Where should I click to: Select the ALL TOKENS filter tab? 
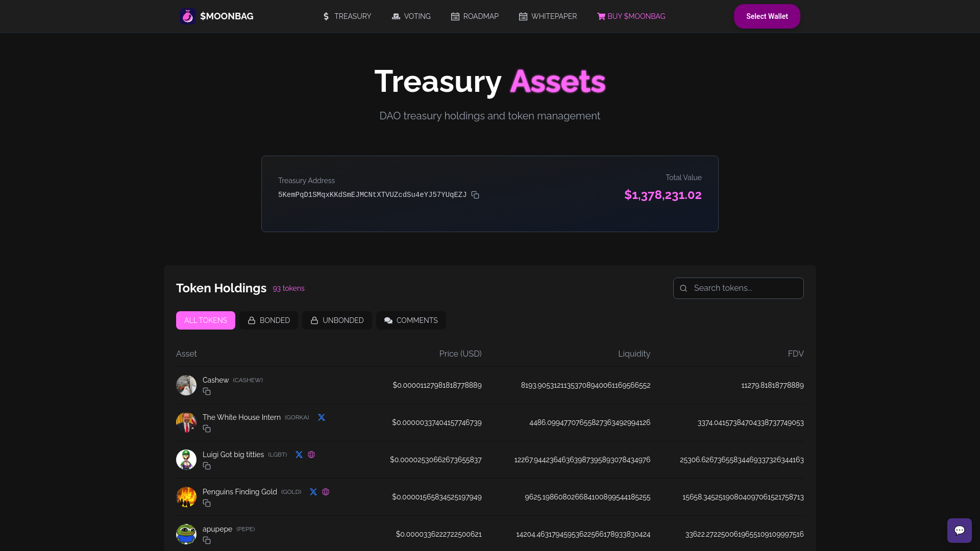click(x=206, y=320)
